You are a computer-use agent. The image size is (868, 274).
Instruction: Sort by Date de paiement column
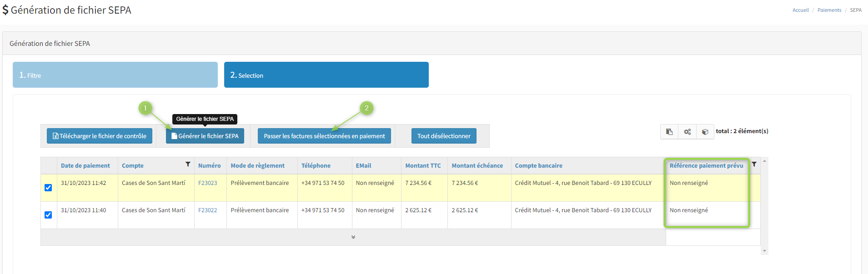click(85, 165)
